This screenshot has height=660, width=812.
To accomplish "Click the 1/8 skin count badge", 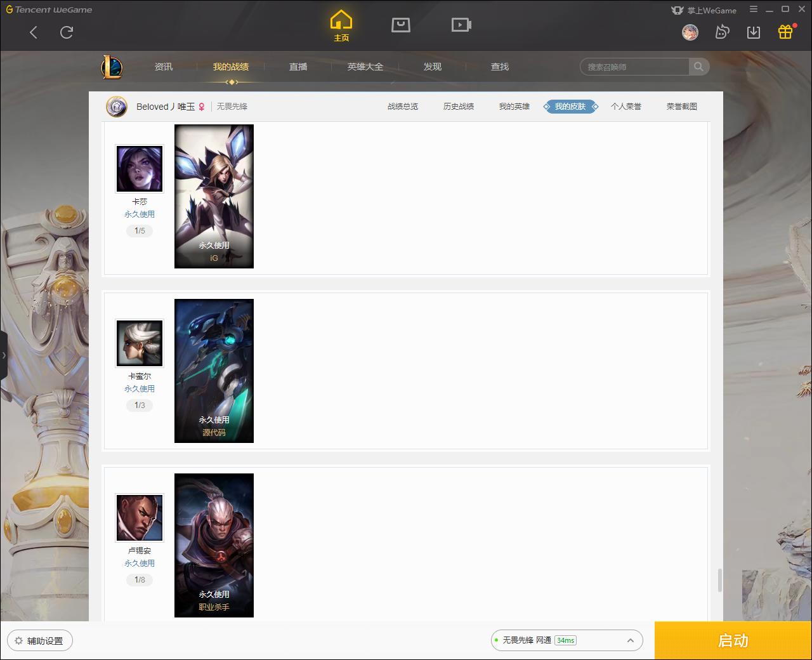I will (140, 580).
